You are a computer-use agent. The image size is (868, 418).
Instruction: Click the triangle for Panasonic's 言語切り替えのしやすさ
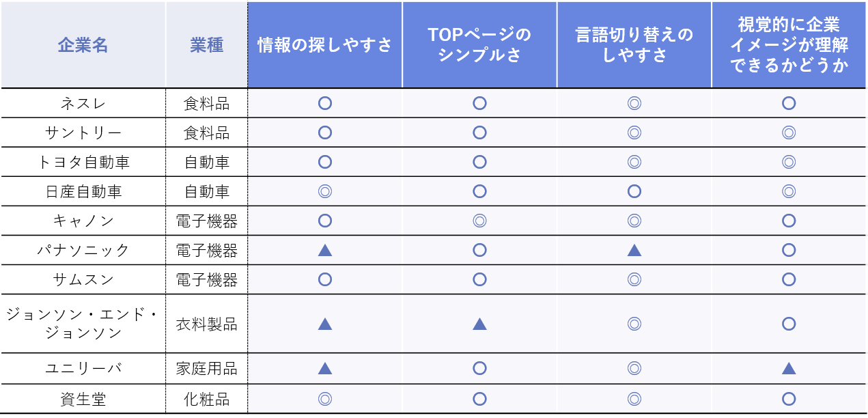click(634, 250)
